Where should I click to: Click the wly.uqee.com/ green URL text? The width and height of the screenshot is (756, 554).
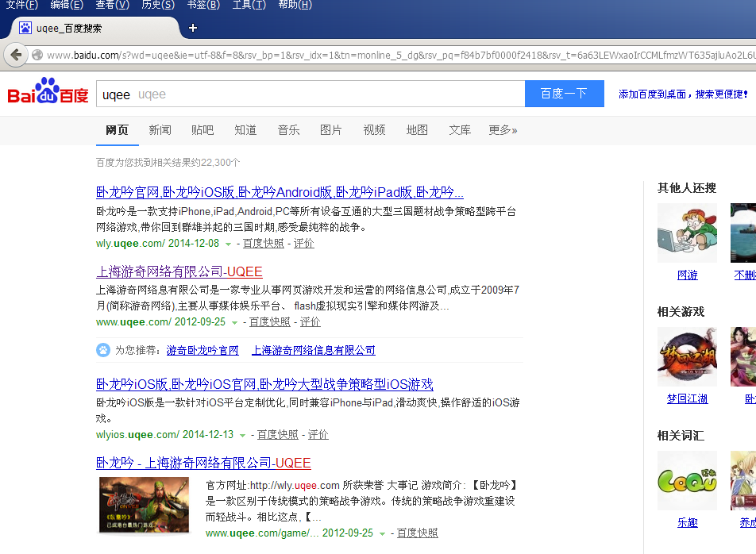(x=131, y=244)
